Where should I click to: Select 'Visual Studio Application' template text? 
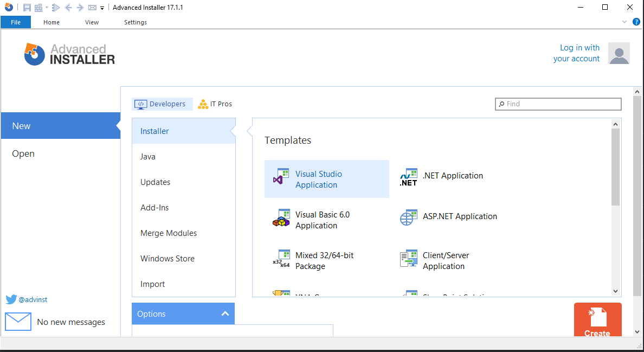[x=319, y=179]
